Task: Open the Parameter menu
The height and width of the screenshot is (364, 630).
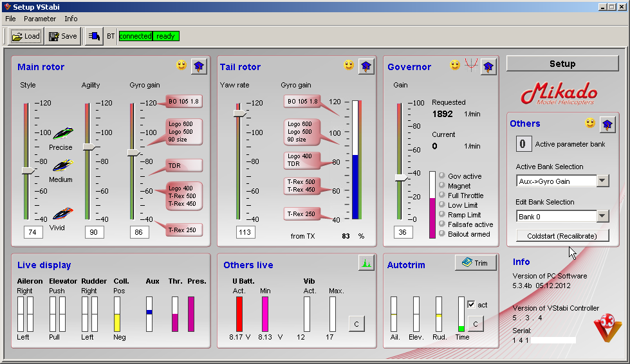Action: point(40,19)
